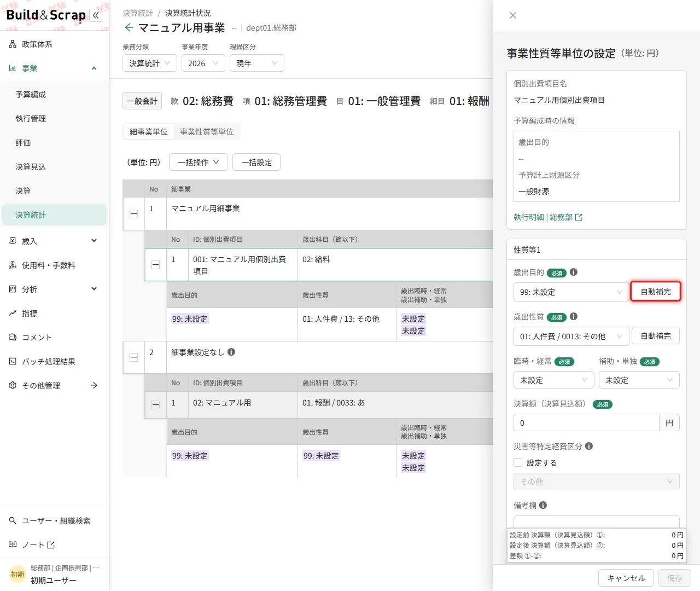Click the 歳入 yen document icon
This screenshot has width=700, height=591.
13,241
